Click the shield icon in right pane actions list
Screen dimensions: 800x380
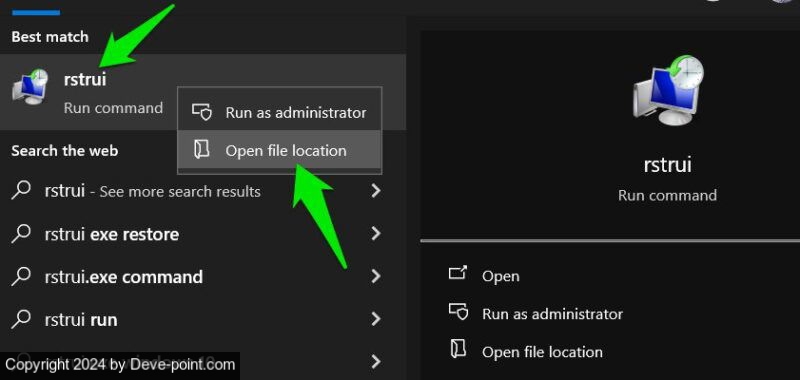pos(458,311)
